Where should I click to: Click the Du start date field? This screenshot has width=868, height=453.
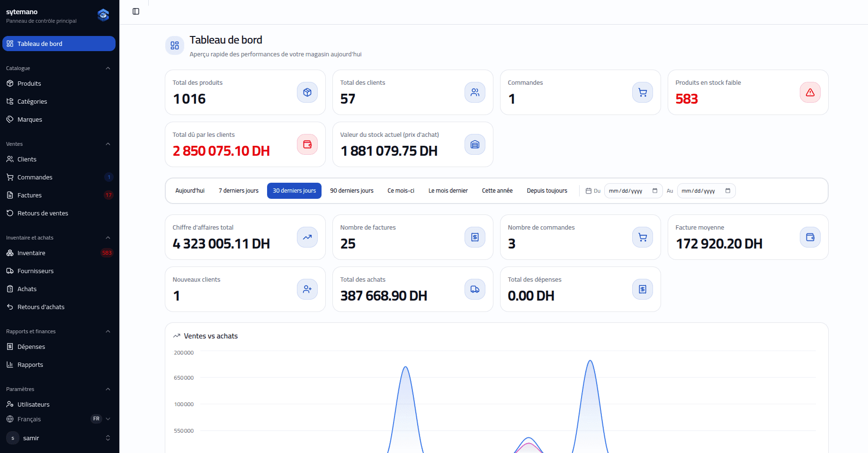click(x=633, y=191)
